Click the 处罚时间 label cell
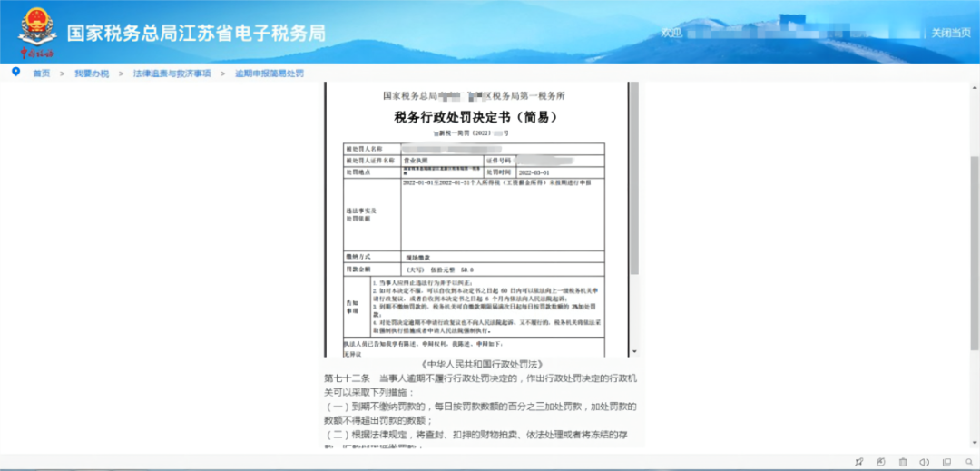Viewport: 980px width, 471px height. [499, 172]
